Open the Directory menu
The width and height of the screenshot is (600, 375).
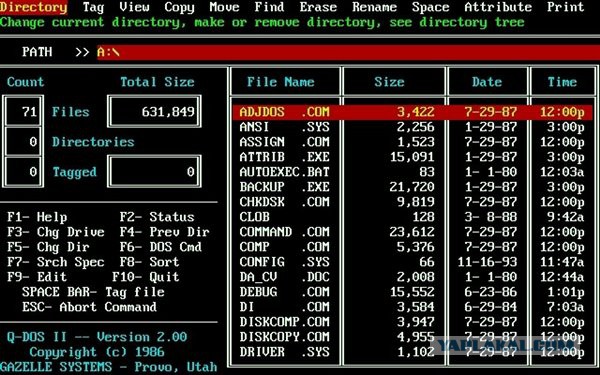pos(34,7)
